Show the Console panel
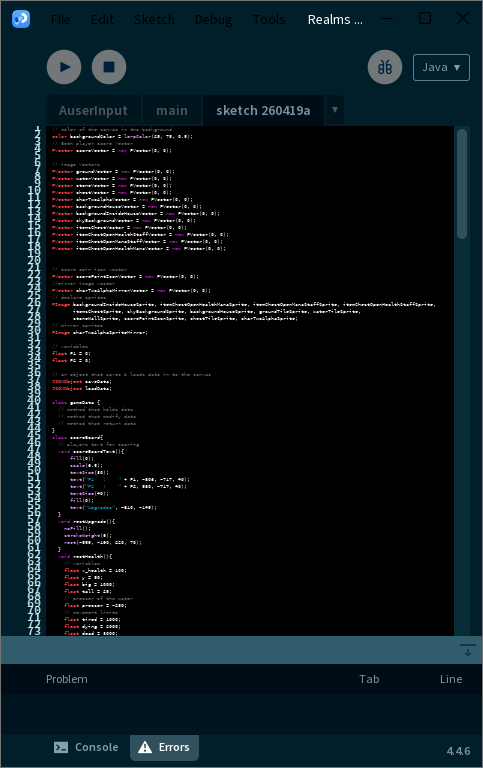The image size is (483, 768). pos(86,747)
